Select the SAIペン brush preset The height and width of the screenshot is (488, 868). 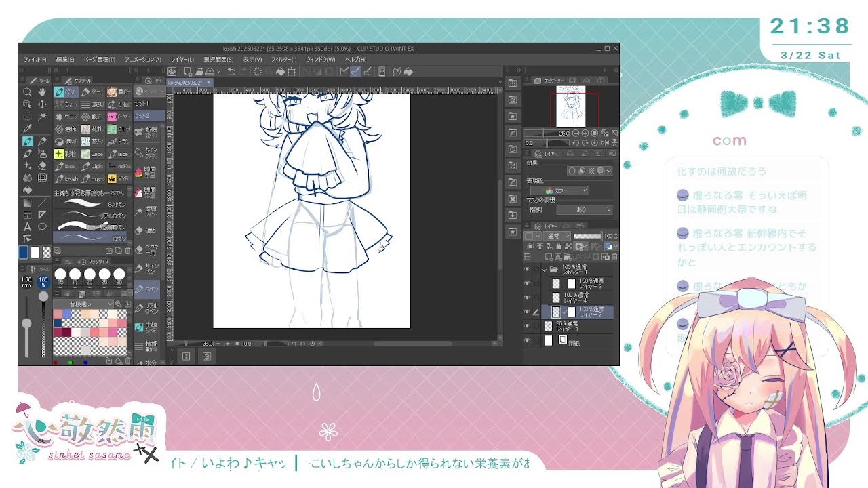pyautogui.click(x=91, y=203)
